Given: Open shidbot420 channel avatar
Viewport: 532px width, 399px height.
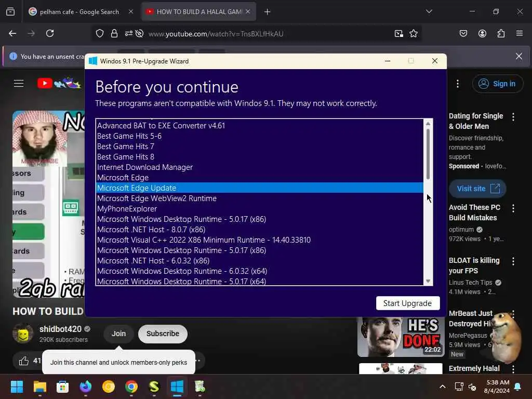Looking at the screenshot, I should pos(23,334).
